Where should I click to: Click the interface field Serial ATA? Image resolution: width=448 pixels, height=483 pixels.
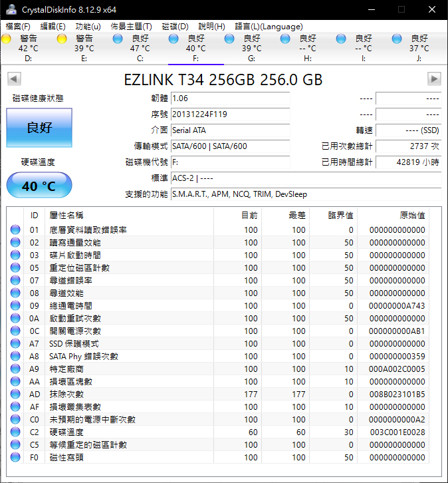pyautogui.click(x=231, y=130)
